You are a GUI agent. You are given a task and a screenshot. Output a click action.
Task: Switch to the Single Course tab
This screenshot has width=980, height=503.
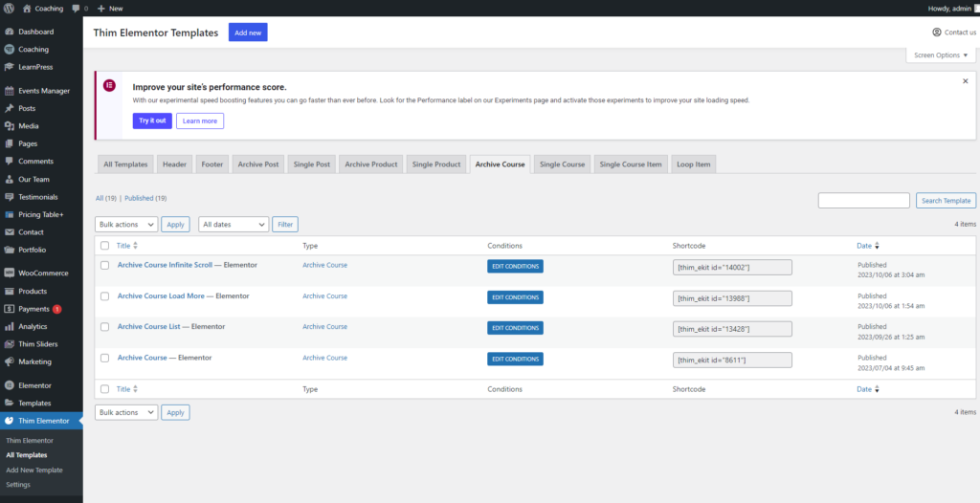[562, 164]
